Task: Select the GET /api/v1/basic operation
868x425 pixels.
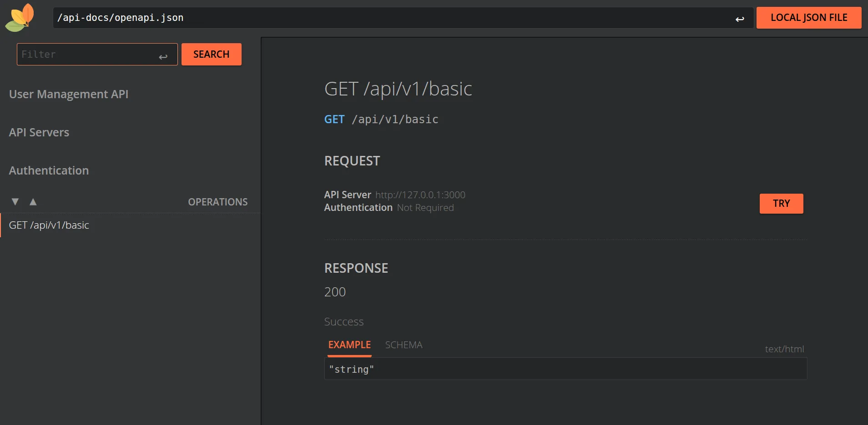Action: 49,225
